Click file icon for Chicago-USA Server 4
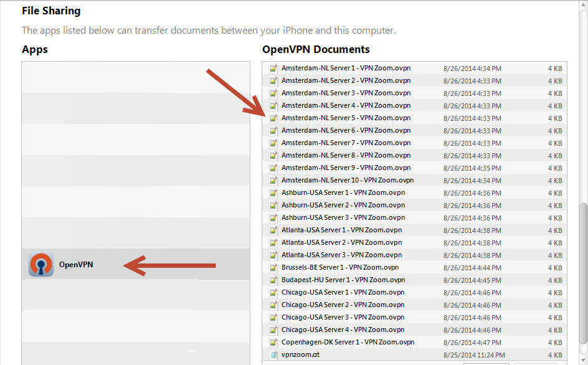This screenshot has height=365, width=588. coord(273,329)
